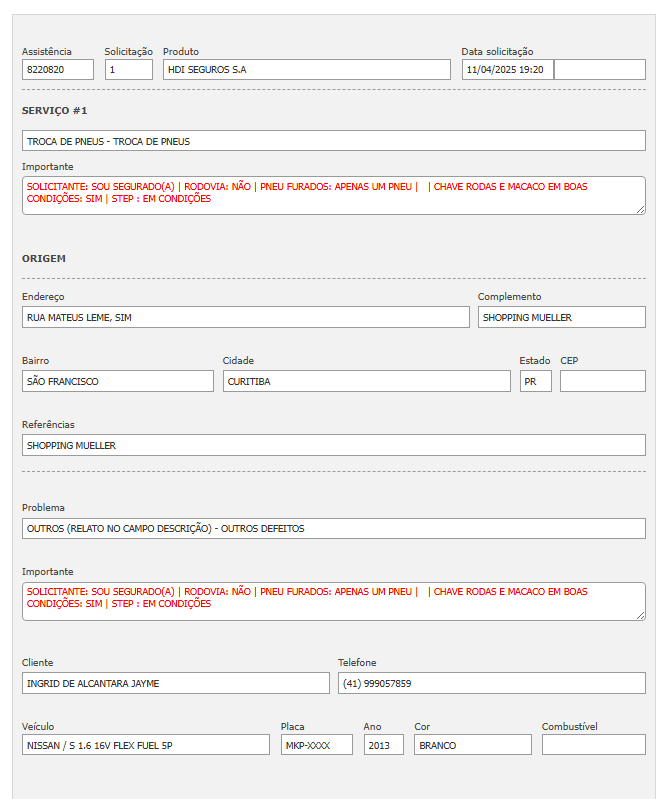
Task: Grab resize handle of first Importante textarea
Action: 640,209
